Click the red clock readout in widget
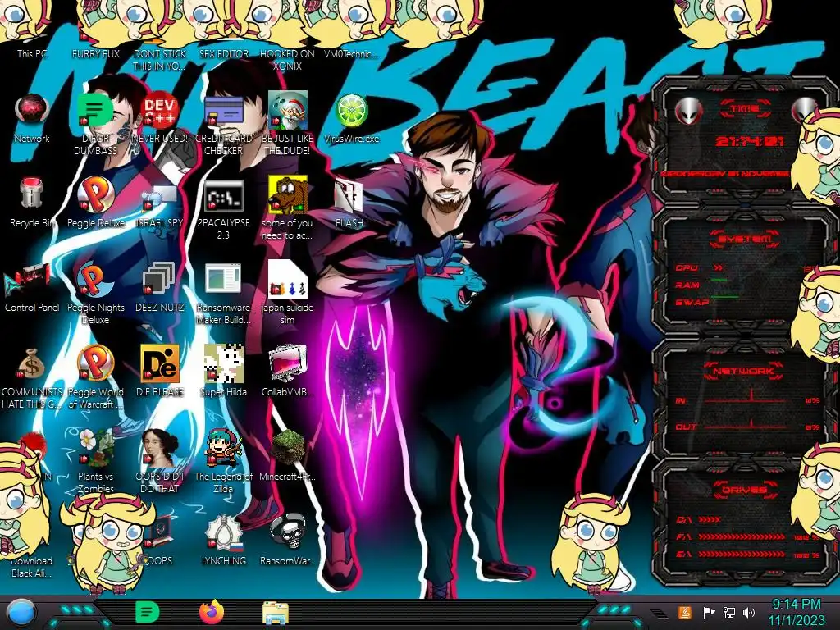840x630 pixels. click(750, 141)
